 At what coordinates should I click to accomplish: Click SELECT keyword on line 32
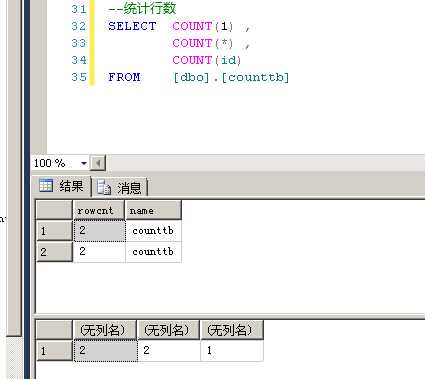point(132,26)
